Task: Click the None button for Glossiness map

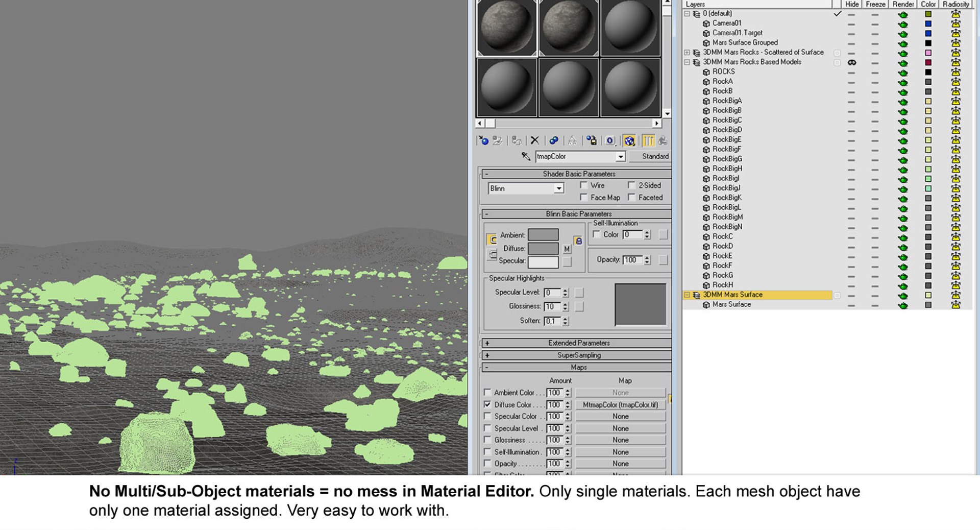Action: pos(621,440)
